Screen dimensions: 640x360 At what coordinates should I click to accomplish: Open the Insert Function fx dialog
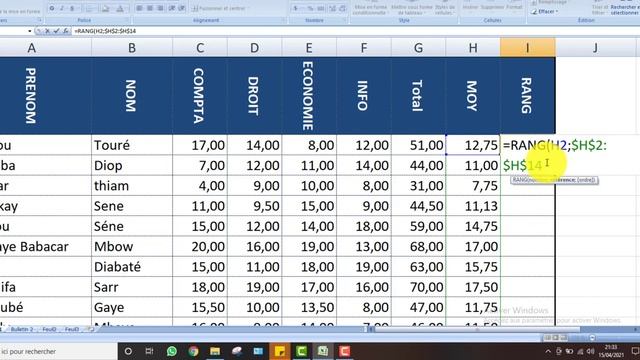point(65,31)
